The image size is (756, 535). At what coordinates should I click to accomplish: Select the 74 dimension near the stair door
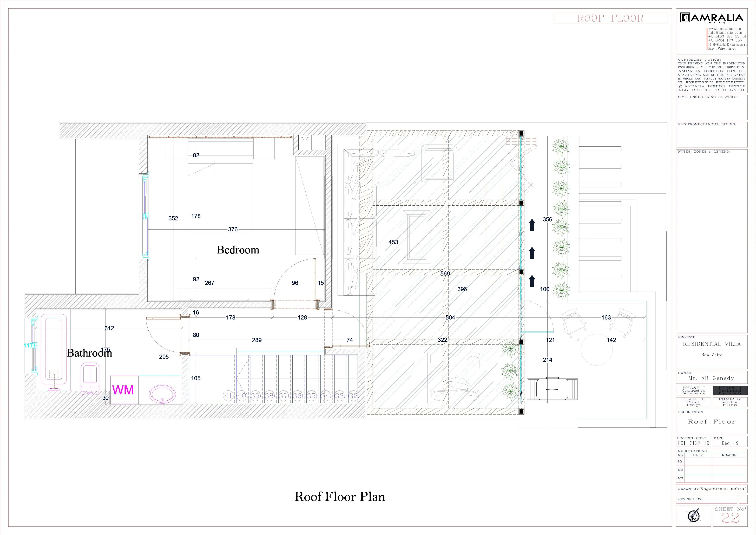[350, 340]
